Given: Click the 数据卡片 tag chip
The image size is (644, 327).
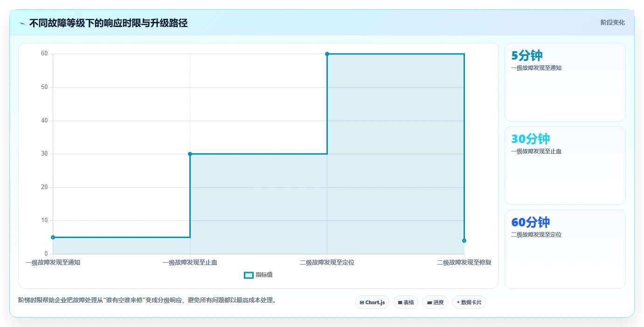Looking at the screenshot, I should click(x=469, y=302).
